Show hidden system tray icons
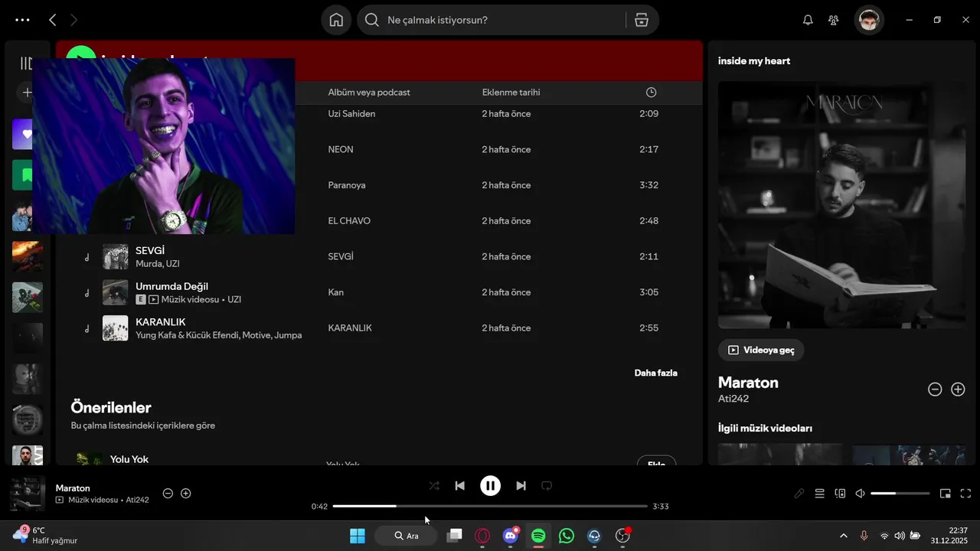980x551 pixels. click(x=844, y=536)
